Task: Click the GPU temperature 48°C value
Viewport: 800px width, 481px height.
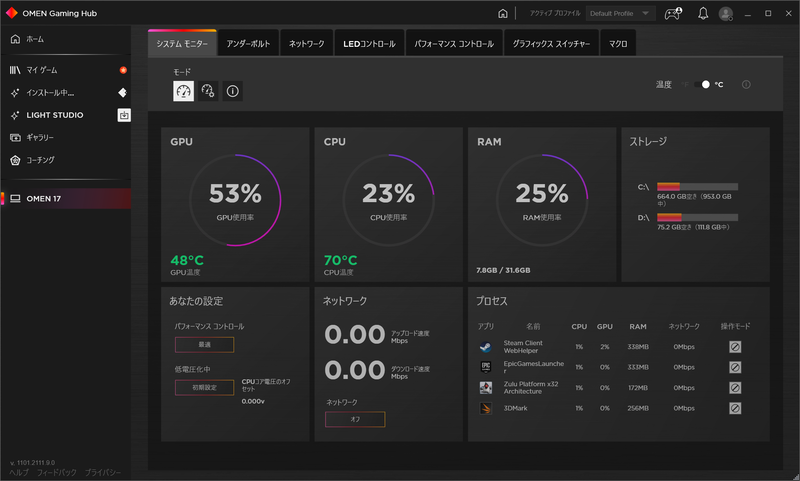Action: (187, 260)
